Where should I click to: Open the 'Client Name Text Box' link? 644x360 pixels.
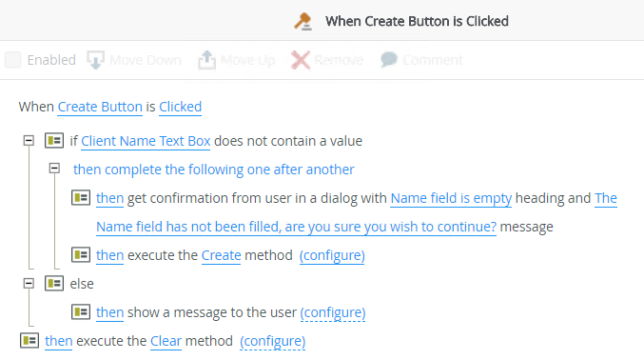pyautogui.click(x=146, y=141)
